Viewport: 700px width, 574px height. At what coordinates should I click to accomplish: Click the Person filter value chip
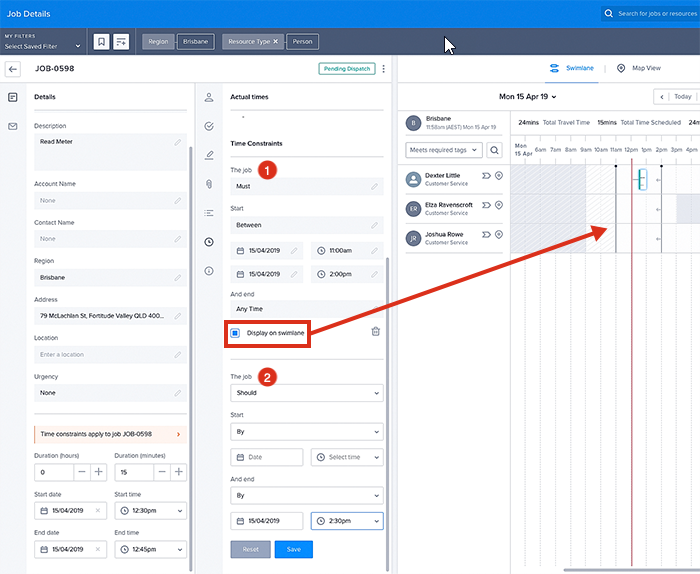302,42
